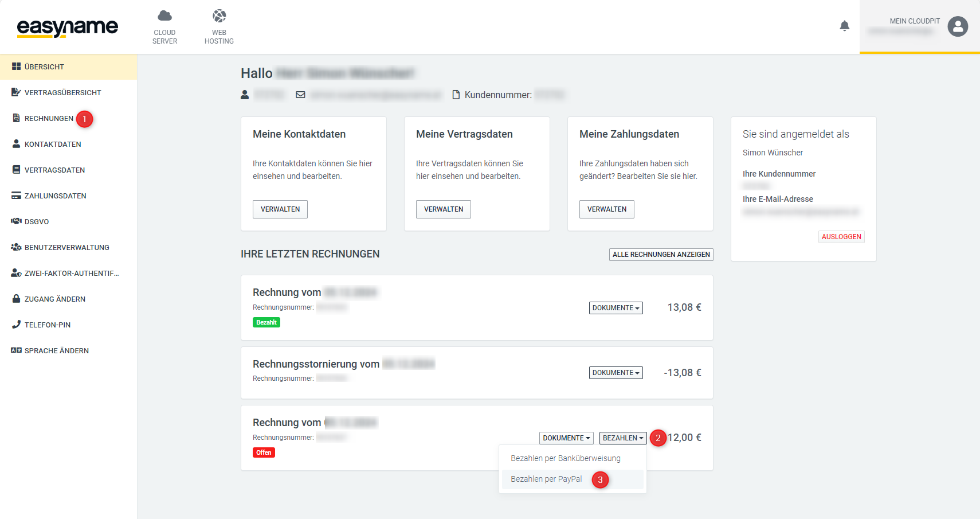
Task: Click the Telefon-PIN phone icon
Action: (x=16, y=325)
